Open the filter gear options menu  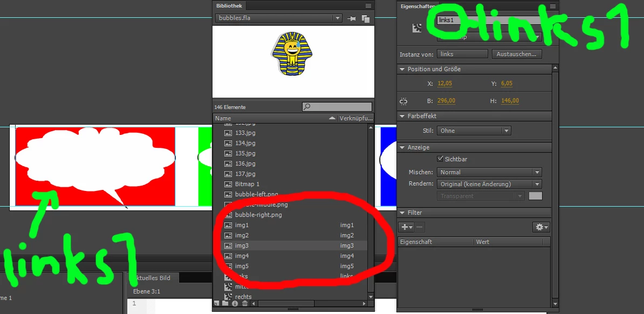541,227
